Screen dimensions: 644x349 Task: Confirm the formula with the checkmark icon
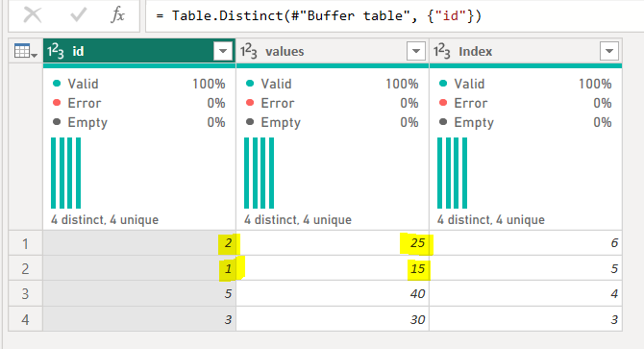pyautogui.click(x=78, y=15)
